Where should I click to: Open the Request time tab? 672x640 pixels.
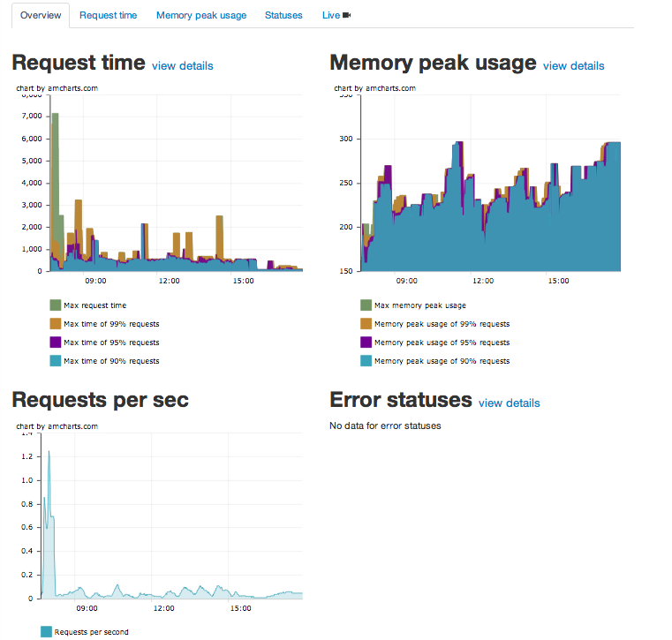(108, 15)
